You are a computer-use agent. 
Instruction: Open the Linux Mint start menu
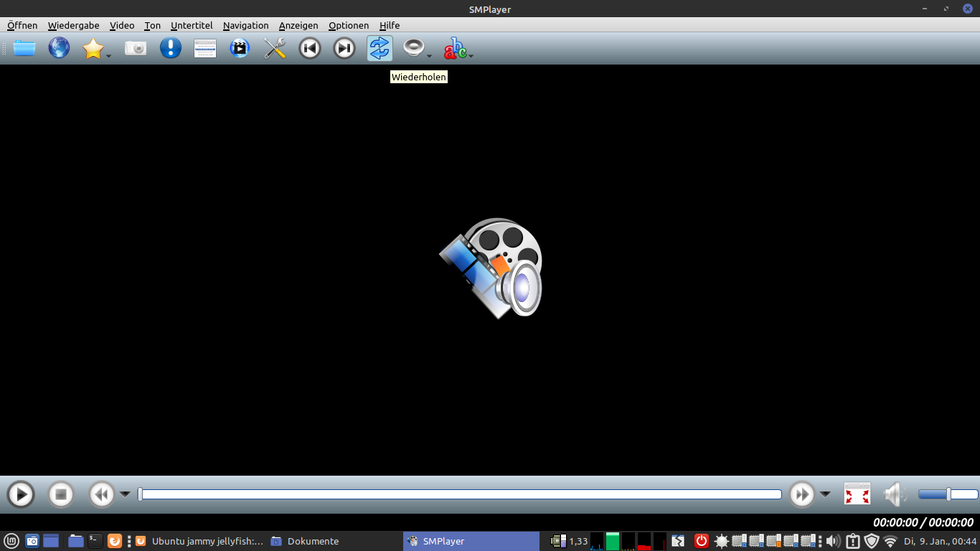click(x=11, y=541)
